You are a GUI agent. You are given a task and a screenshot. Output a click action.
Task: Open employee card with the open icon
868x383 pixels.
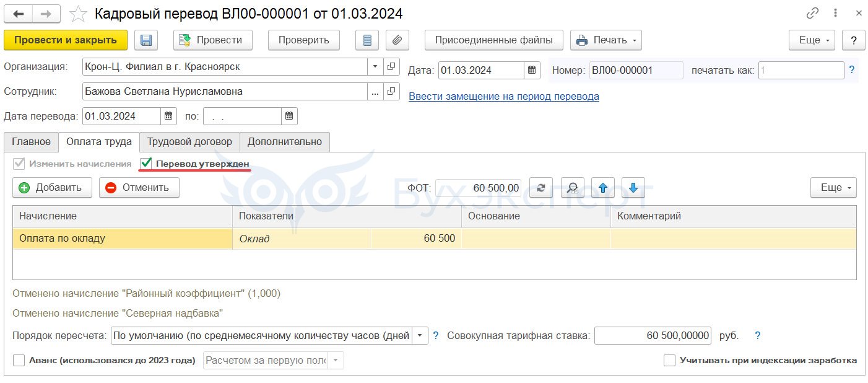point(391,92)
